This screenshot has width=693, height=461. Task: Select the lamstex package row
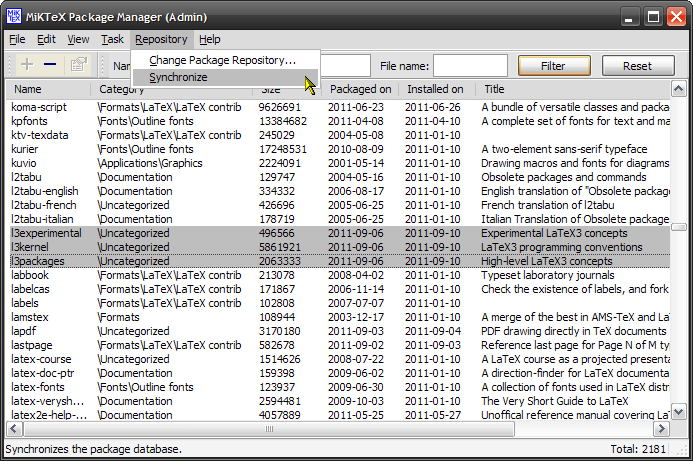click(x=339, y=317)
